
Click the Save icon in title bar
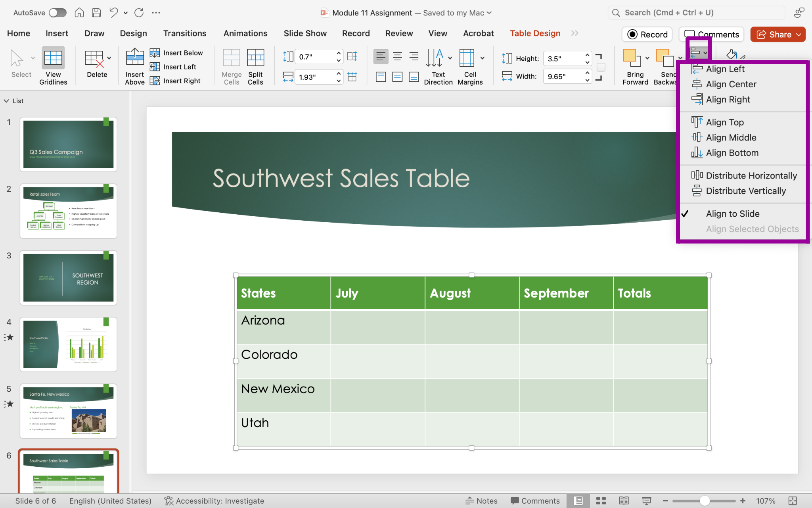(96, 13)
